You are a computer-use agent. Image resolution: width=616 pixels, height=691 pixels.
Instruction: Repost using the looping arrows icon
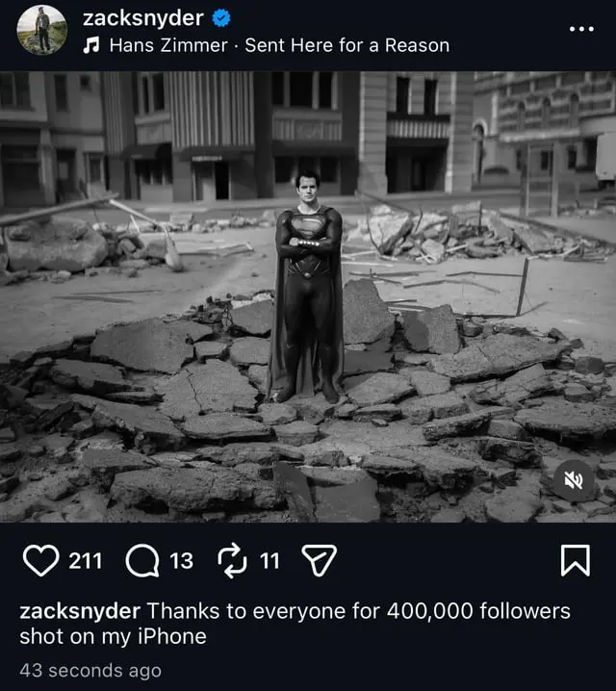234,560
